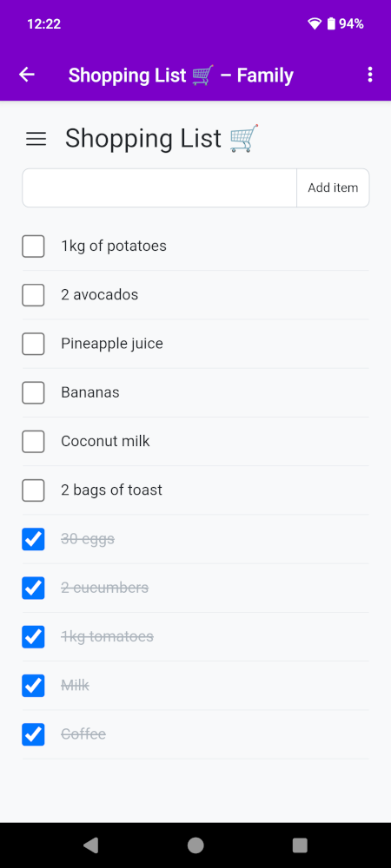Uncheck the Milk item
391x868 pixels.
coord(33,686)
